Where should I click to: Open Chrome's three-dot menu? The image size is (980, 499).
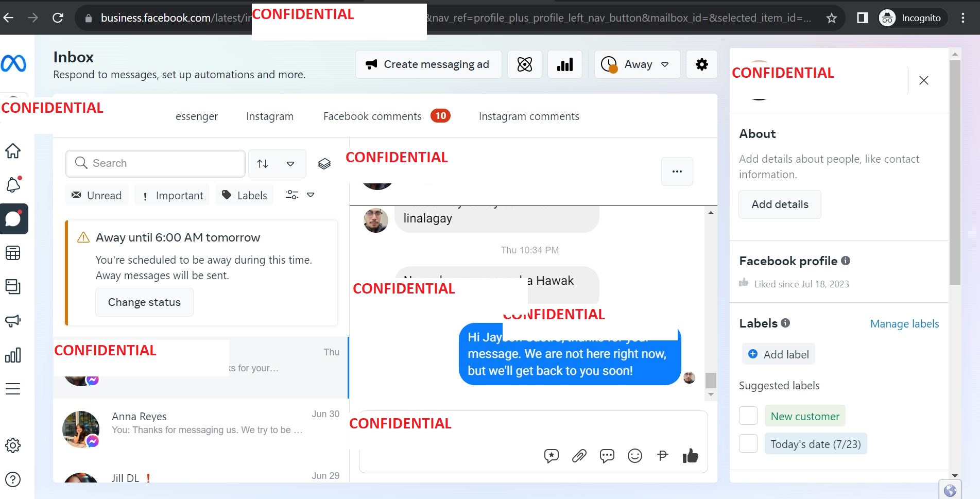[x=963, y=18]
